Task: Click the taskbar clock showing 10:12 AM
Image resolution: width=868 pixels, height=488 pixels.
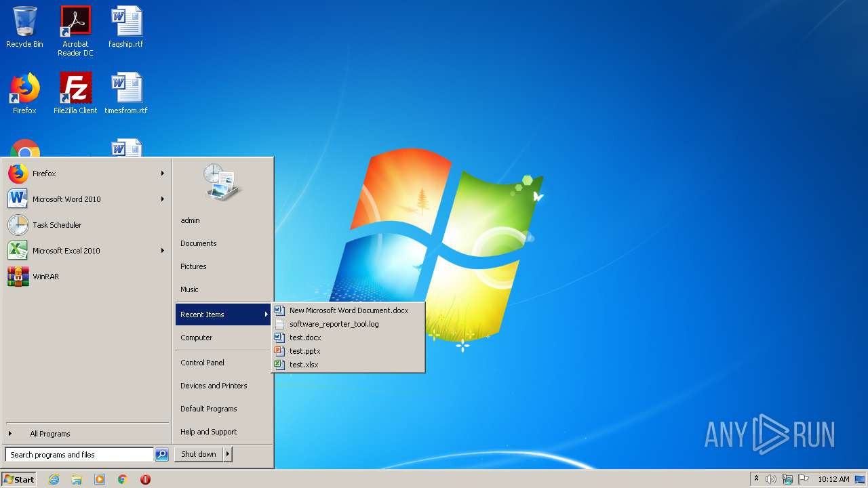Action: 833,479
